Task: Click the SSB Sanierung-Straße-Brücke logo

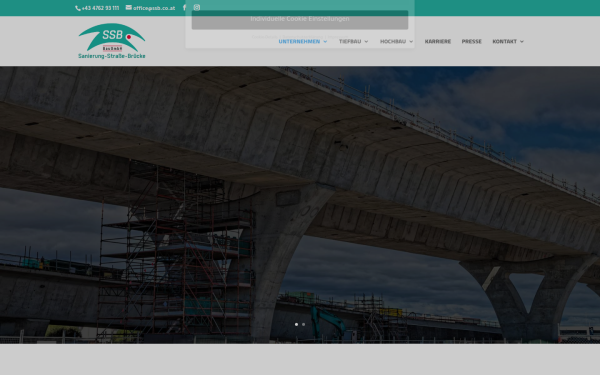Action: 112,41
